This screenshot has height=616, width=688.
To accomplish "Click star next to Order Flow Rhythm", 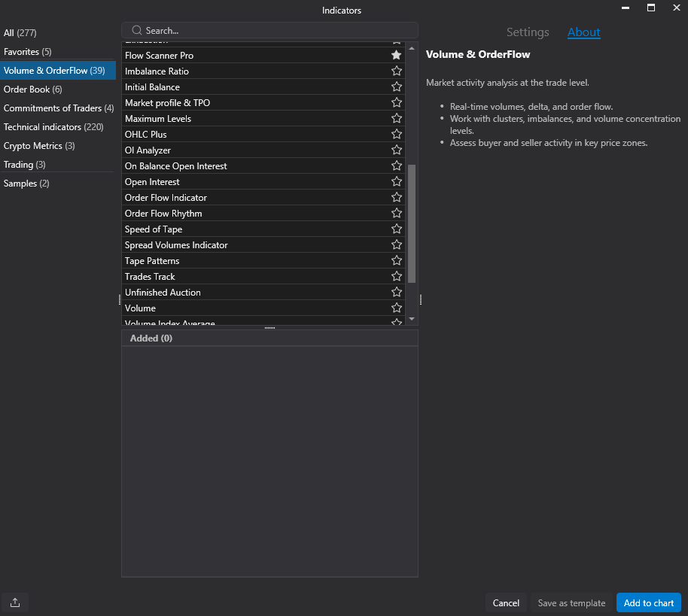I will [x=396, y=213].
